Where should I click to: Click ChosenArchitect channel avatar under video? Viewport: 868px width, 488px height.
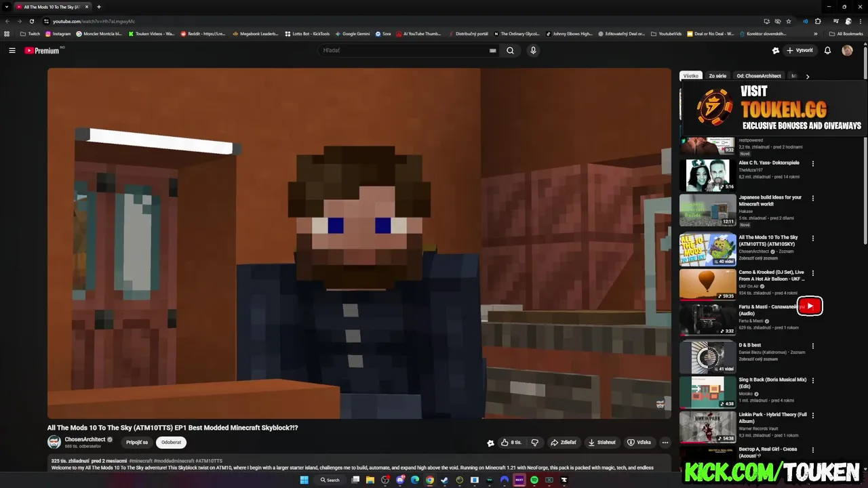(54, 442)
